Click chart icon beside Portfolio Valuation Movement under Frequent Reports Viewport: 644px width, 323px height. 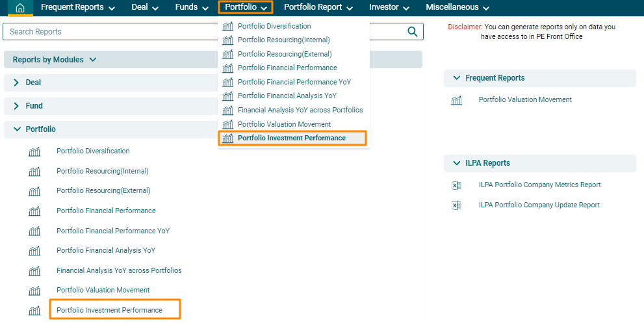456,100
